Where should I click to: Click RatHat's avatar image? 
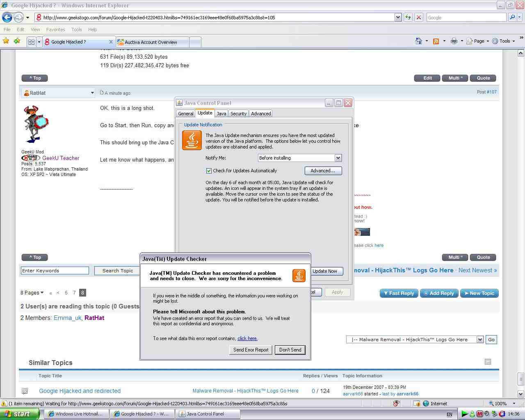(36, 124)
